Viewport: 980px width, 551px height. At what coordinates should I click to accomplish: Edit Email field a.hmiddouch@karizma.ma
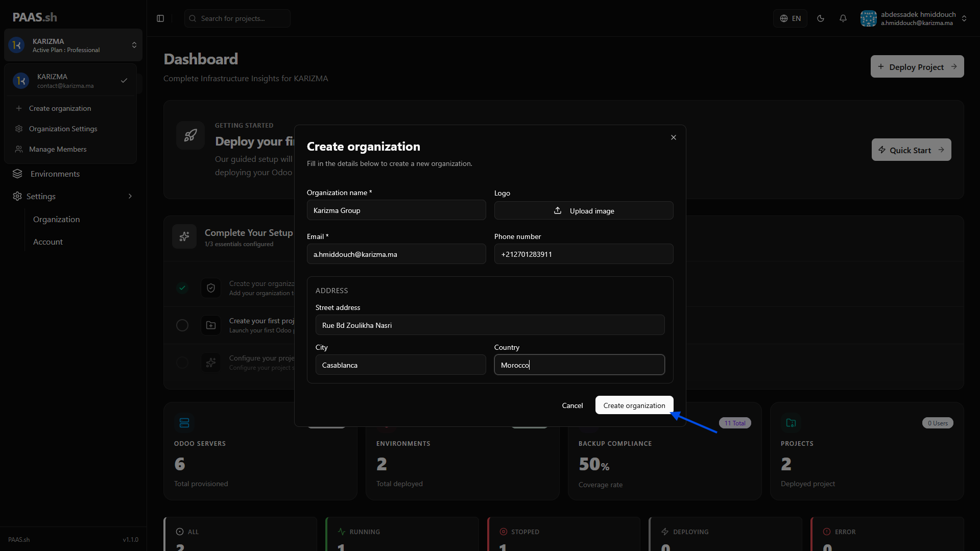pyautogui.click(x=396, y=254)
